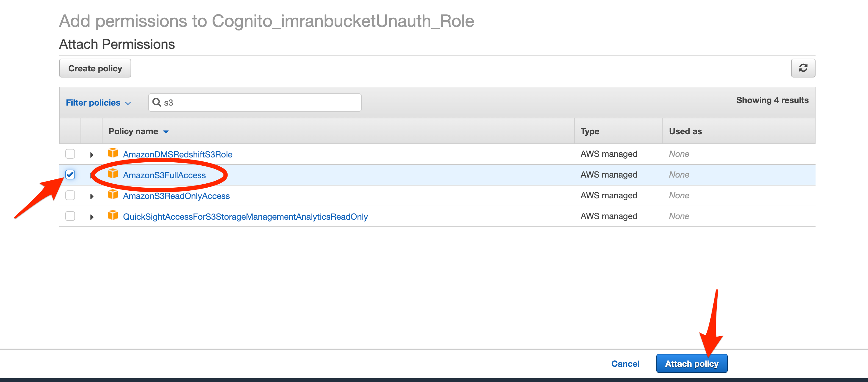Viewport: 868px width, 382px height.
Task: Click AWS managed type for AmazonS3FullAccess
Action: 609,175
